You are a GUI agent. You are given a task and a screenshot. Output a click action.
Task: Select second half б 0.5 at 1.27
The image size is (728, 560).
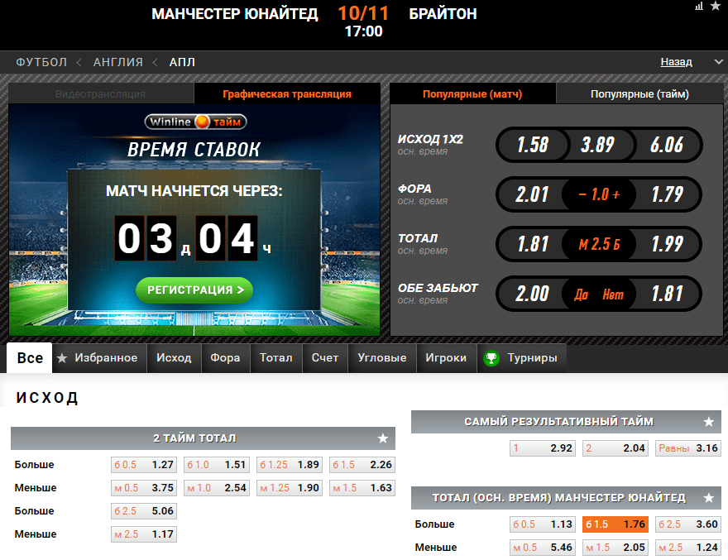pos(144,465)
